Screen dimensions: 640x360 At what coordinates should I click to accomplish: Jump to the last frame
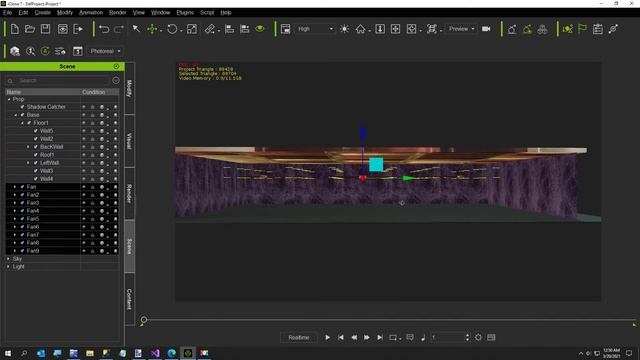[380, 338]
